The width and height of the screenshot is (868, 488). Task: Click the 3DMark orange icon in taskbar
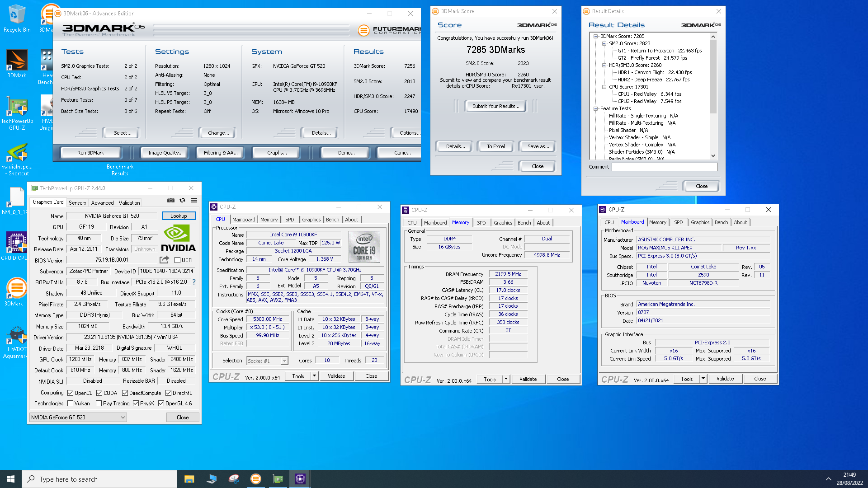[x=256, y=479]
